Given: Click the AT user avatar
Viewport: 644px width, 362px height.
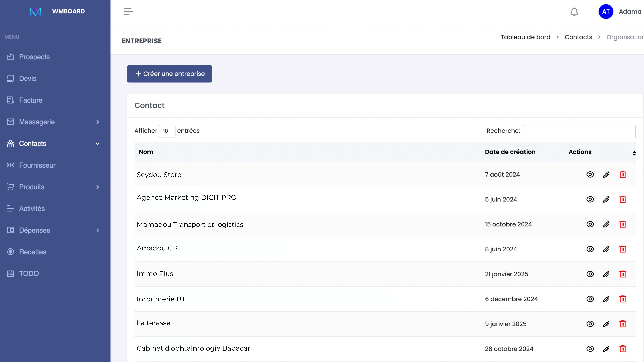Looking at the screenshot, I should click(x=606, y=11).
